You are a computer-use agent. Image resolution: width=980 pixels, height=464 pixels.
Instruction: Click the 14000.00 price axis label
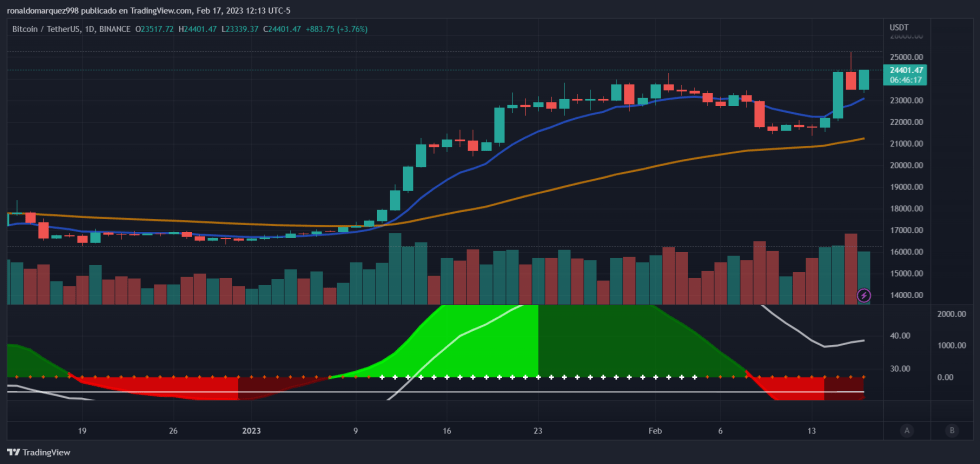point(908,295)
